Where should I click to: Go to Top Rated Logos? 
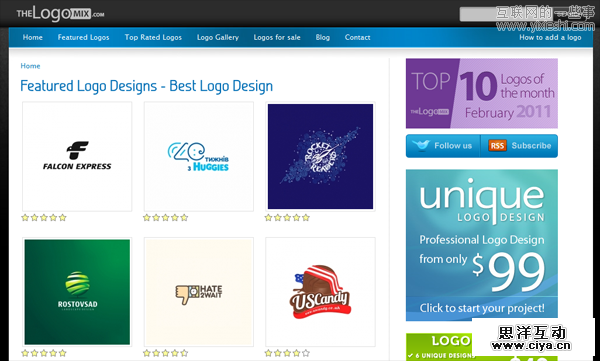pos(153,38)
